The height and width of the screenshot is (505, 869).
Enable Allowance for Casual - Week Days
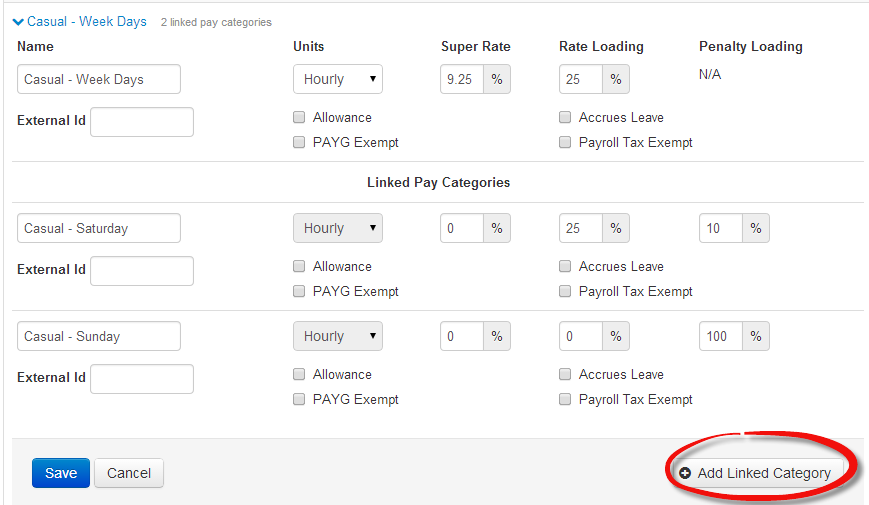299,117
